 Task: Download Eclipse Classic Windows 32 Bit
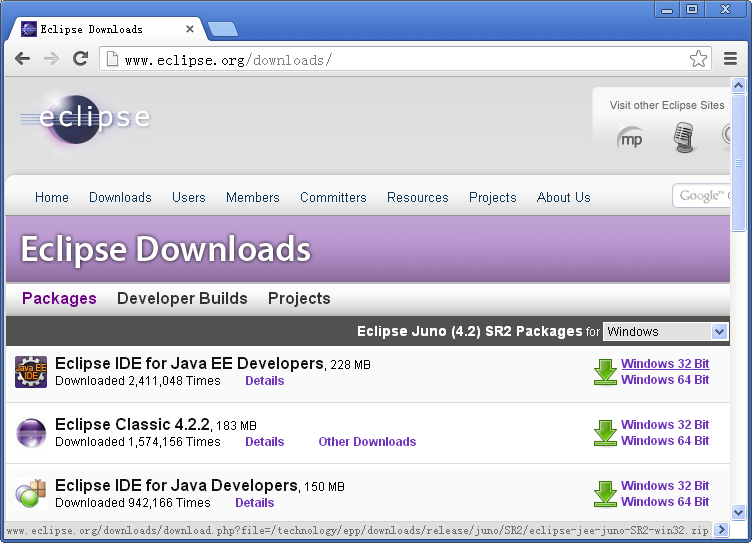tap(665, 425)
